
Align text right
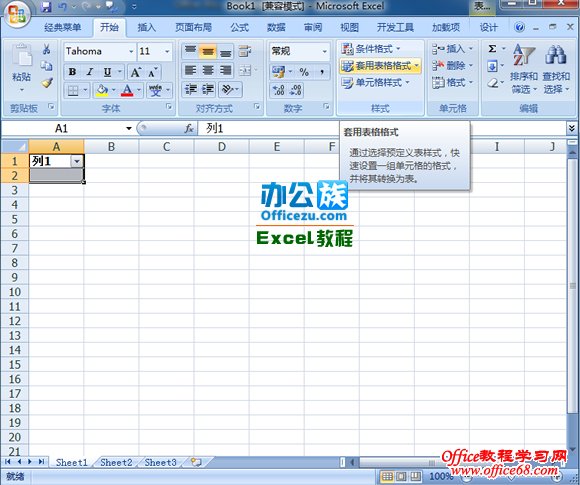tap(226, 70)
